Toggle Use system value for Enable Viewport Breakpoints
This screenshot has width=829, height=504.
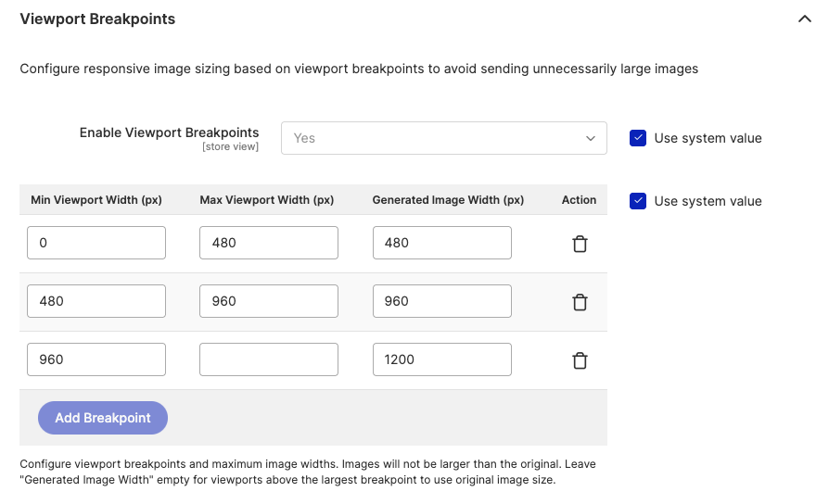[x=638, y=138]
